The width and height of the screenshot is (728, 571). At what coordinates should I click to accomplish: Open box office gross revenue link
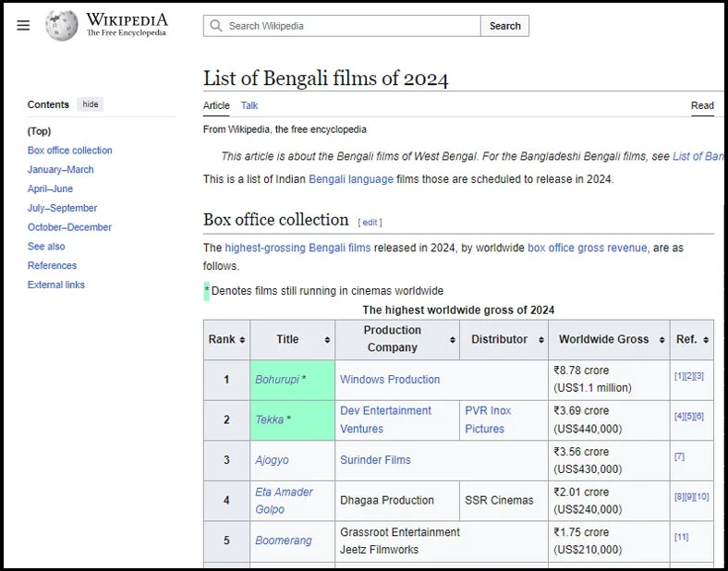point(588,248)
